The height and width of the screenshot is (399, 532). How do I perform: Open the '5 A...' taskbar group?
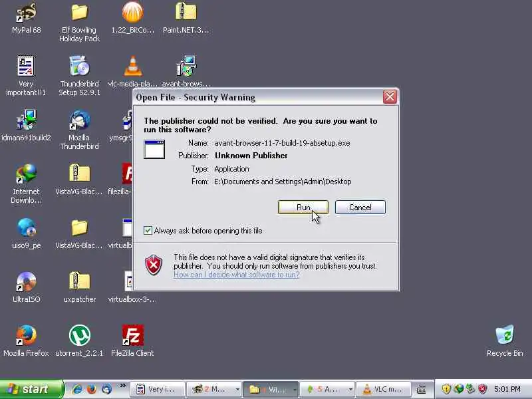point(327,390)
